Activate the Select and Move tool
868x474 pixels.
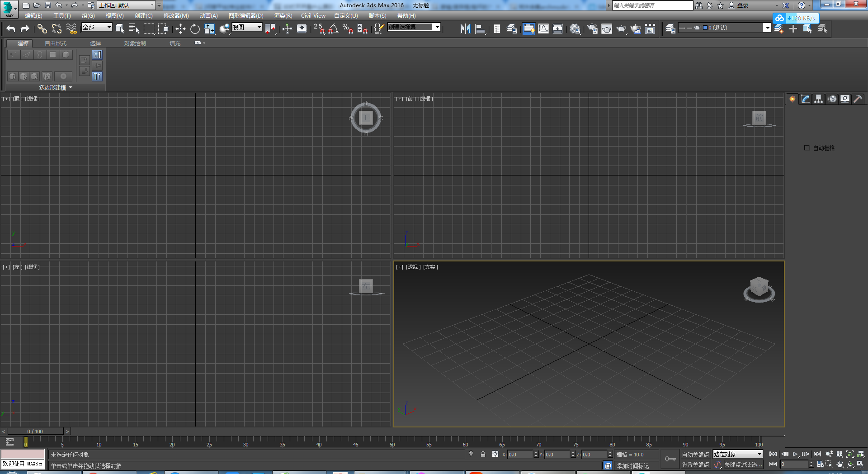coord(180,29)
